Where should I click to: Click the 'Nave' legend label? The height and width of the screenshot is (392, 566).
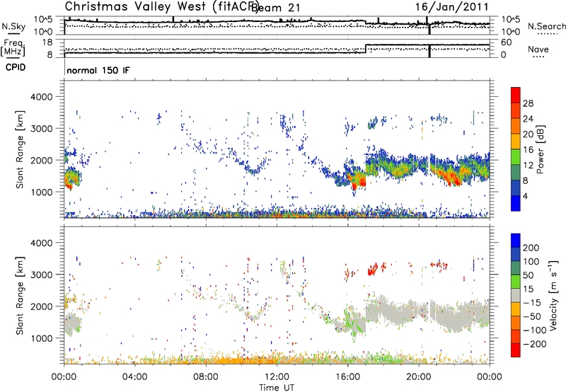[538, 49]
